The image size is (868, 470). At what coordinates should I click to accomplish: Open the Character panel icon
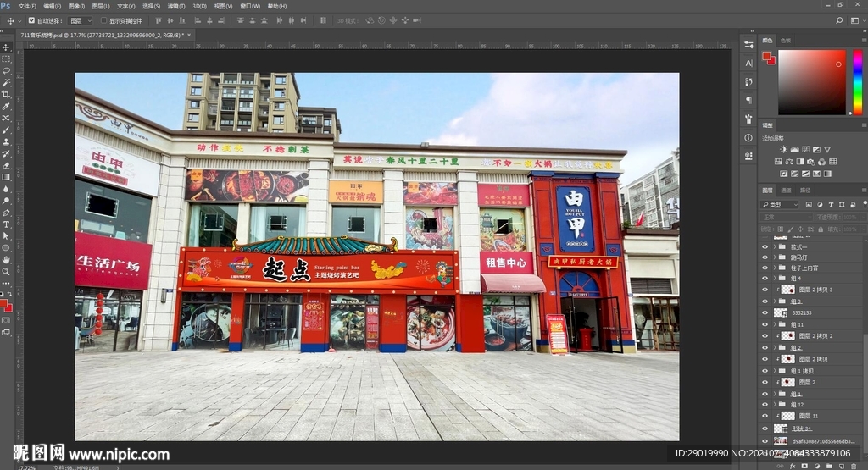pyautogui.click(x=748, y=63)
